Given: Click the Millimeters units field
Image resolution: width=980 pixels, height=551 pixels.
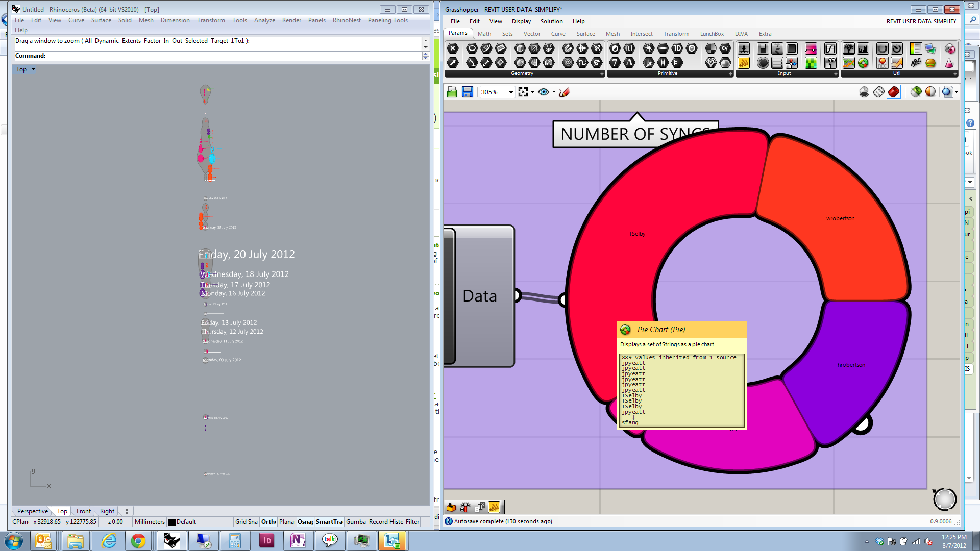Looking at the screenshot, I should click(150, 522).
